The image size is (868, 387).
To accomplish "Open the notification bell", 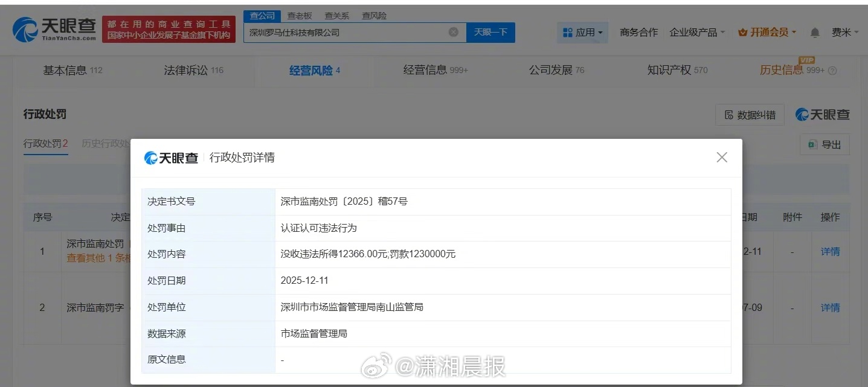I will (815, 33).
